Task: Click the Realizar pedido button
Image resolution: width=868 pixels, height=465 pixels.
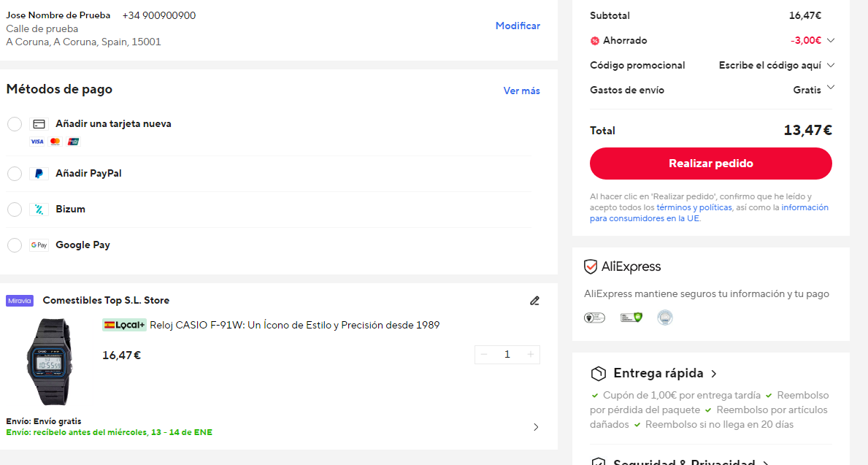Action: pyautogui.click(x=711, y=164)
